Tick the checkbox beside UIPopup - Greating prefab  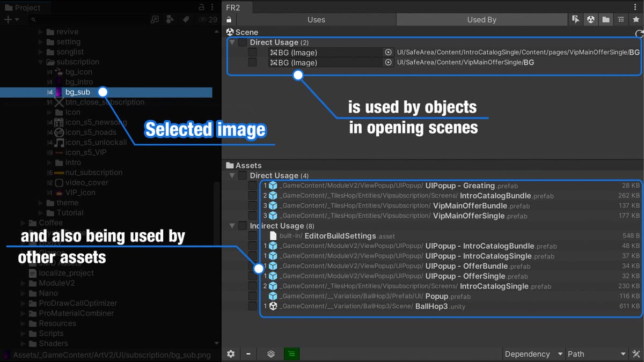[x=252, y=186]
